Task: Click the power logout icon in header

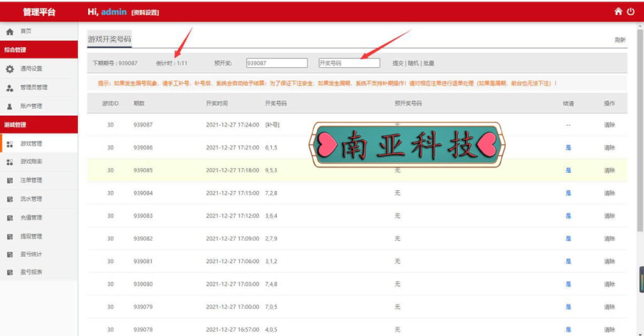Action: (630, 11)
